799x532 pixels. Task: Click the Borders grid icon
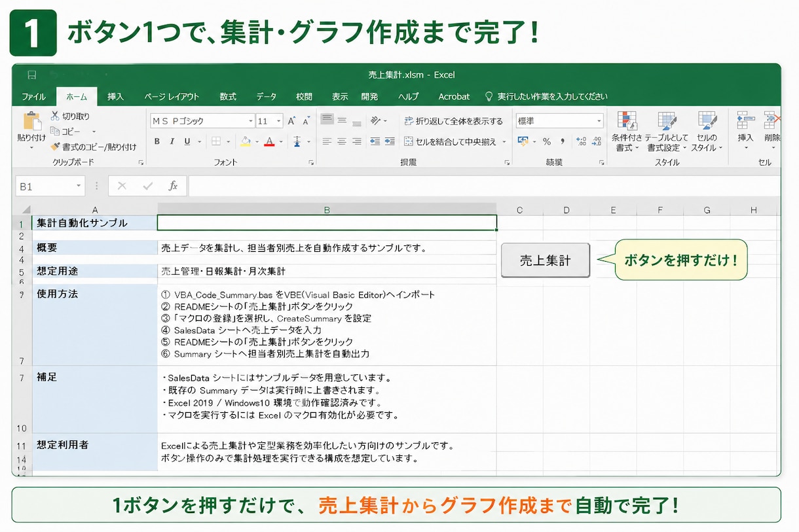tap(216, 141)
